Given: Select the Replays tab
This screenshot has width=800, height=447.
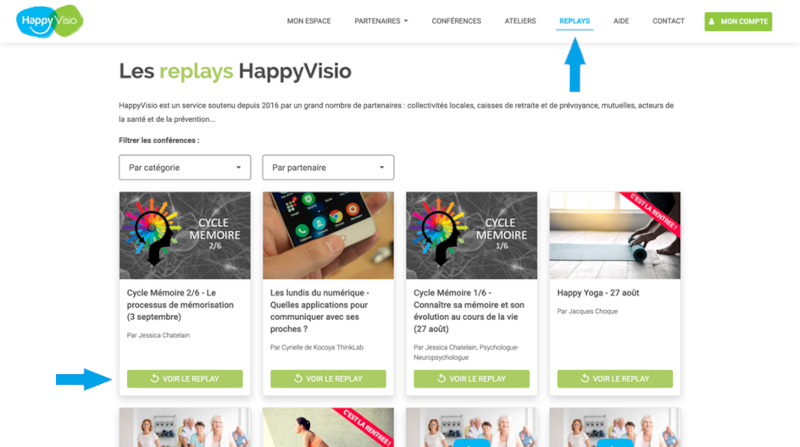Looking at the screenshot, I should [x=574, y=21].
